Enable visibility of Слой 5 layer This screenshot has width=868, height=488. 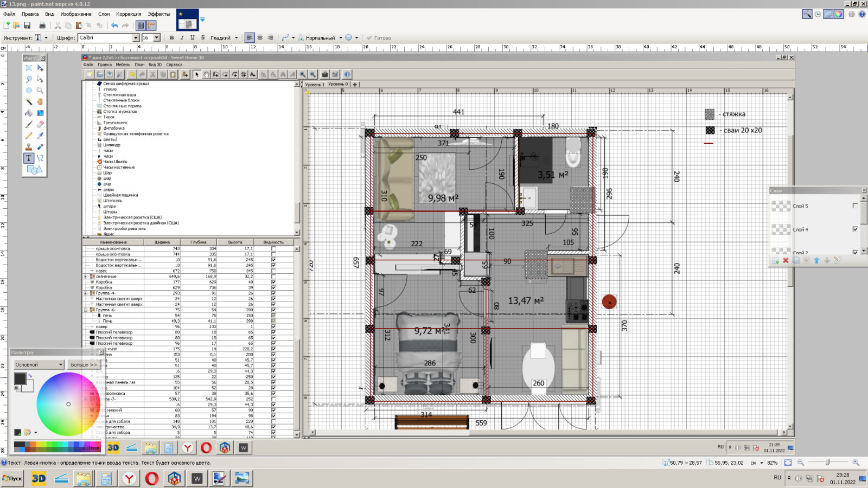[x=856, y=206]
